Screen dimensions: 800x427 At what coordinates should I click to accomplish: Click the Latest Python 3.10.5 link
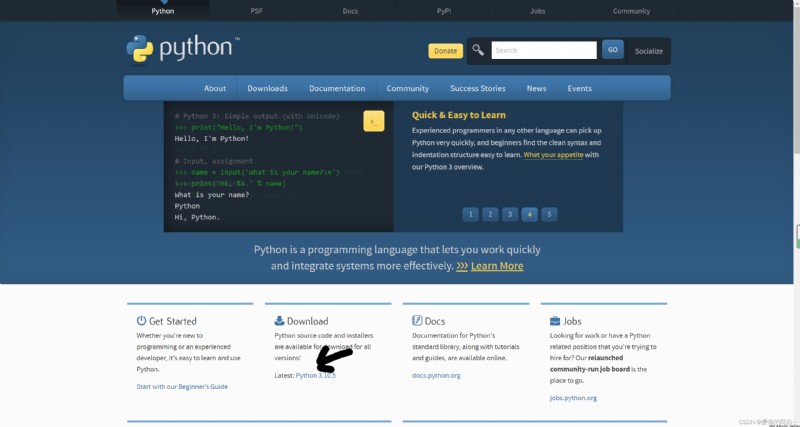point(316,375)
